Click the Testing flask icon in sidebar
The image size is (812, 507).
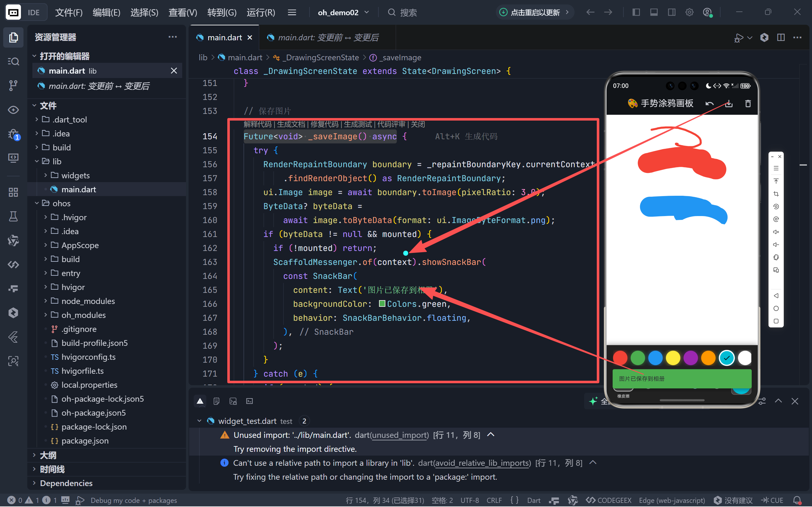pyautogui.click(x=13, y=216)
